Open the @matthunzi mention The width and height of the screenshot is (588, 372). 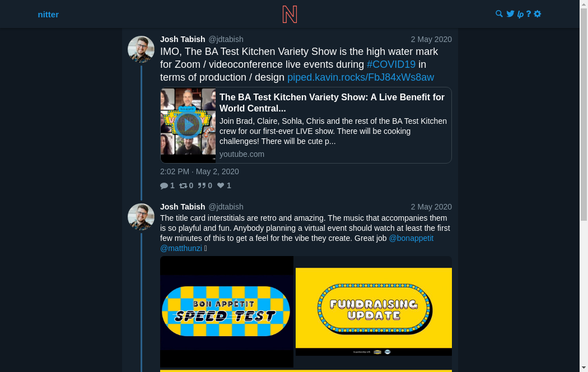click(181, 248)
